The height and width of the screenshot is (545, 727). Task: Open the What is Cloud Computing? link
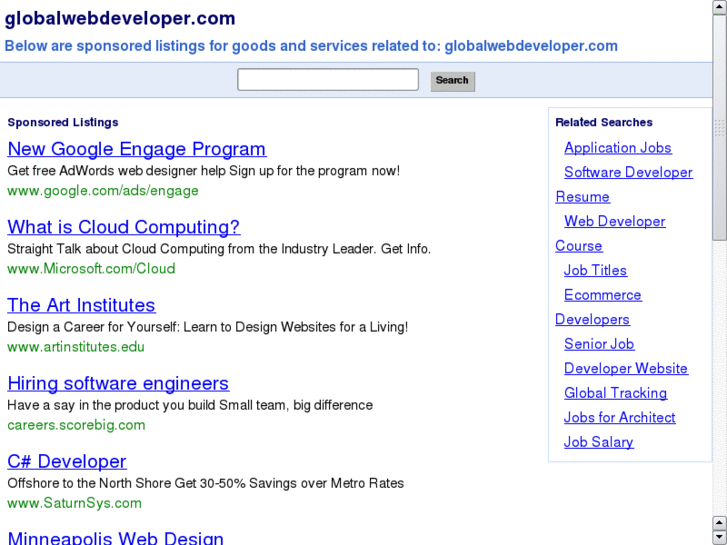coord(124,227)
